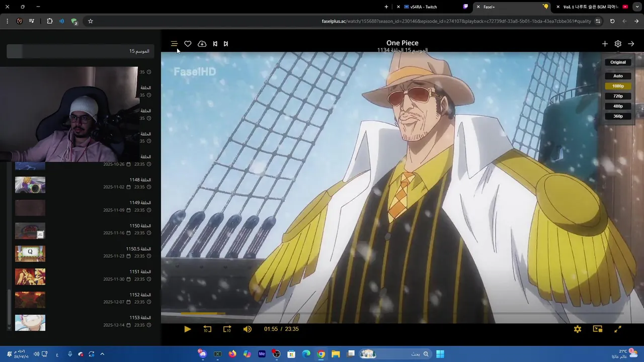The height and width of the screenshot is (362, 644).
Task: Open a new browser tab
Action: tap(386, 7)
